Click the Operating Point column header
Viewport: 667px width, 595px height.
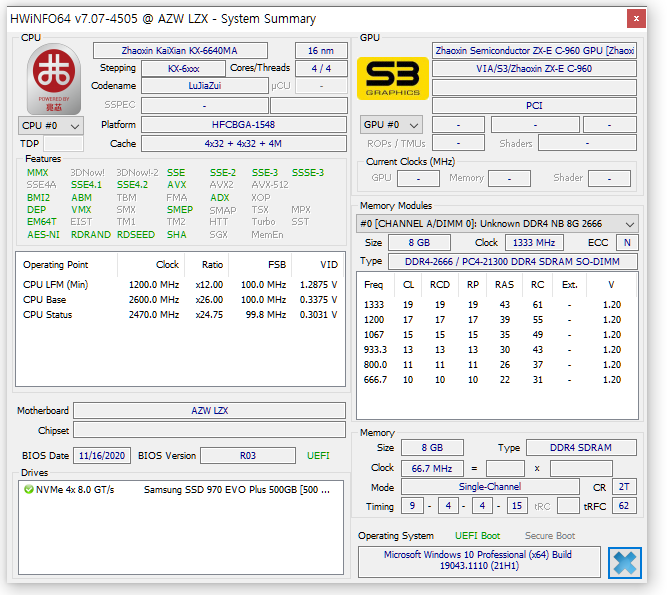(x=66, y=265)
